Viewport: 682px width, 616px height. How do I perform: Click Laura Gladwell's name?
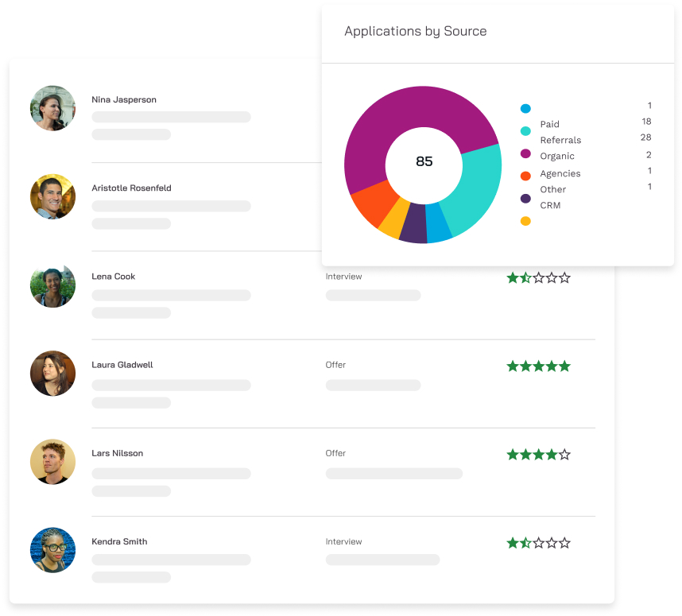pos(124,364)
